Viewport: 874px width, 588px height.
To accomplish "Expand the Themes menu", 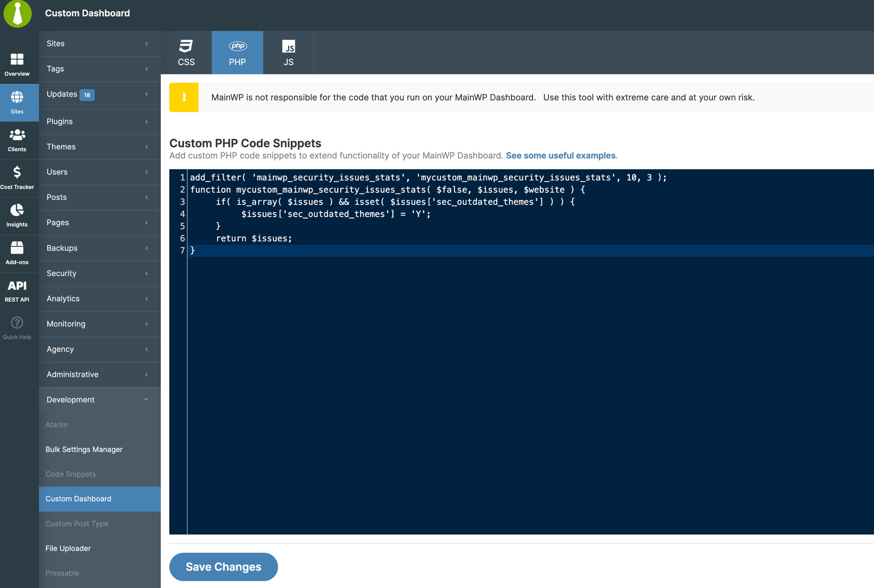I will pyautogui.click(x=100, y=147).
